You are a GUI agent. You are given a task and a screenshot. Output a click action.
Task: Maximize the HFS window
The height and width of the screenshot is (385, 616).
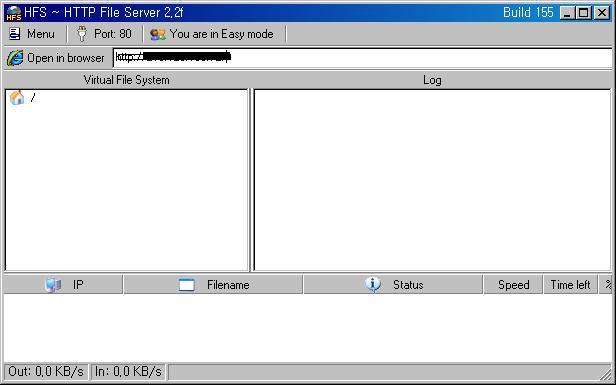point(583,13)
